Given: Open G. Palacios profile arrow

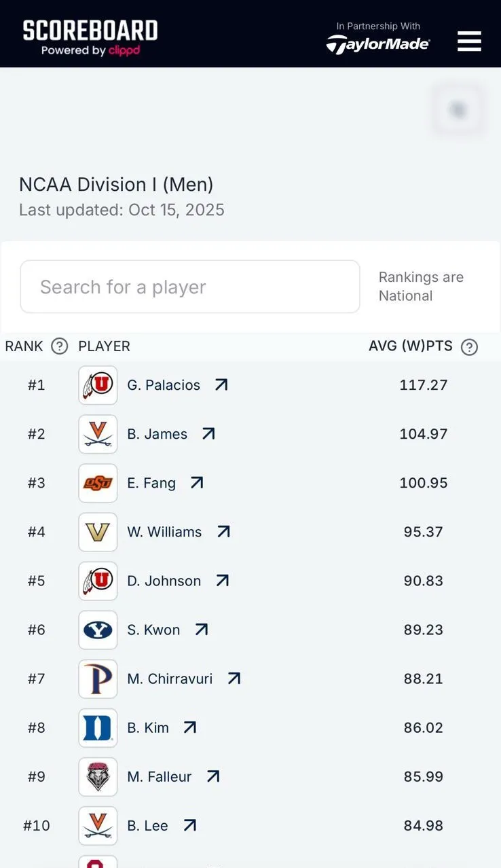Looking at the screenshot, I should tap(221, 384).
